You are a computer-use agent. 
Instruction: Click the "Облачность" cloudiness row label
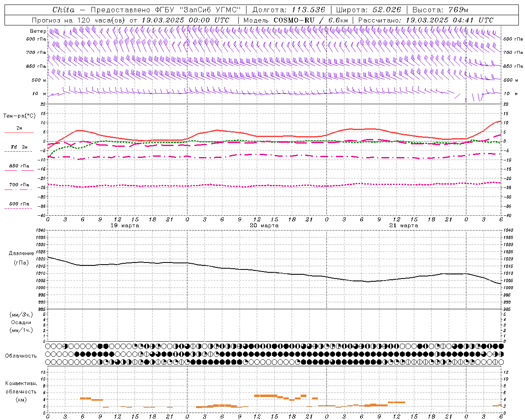(21, 356)
